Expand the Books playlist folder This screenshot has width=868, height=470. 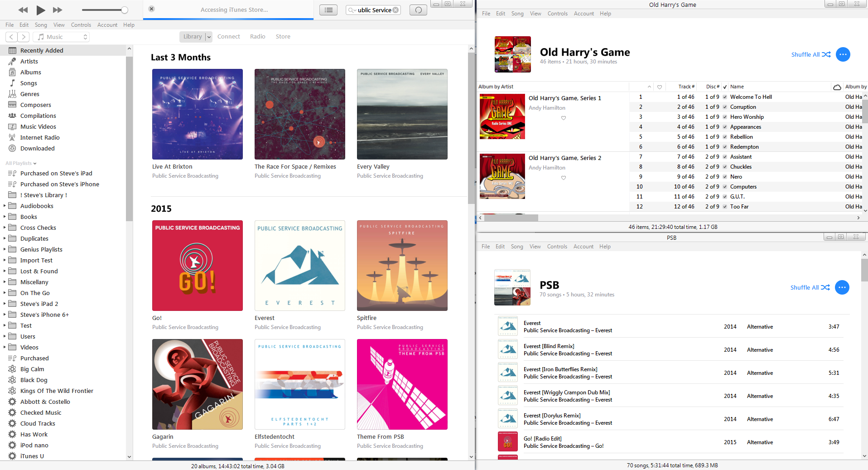click(x=5, y=217)
